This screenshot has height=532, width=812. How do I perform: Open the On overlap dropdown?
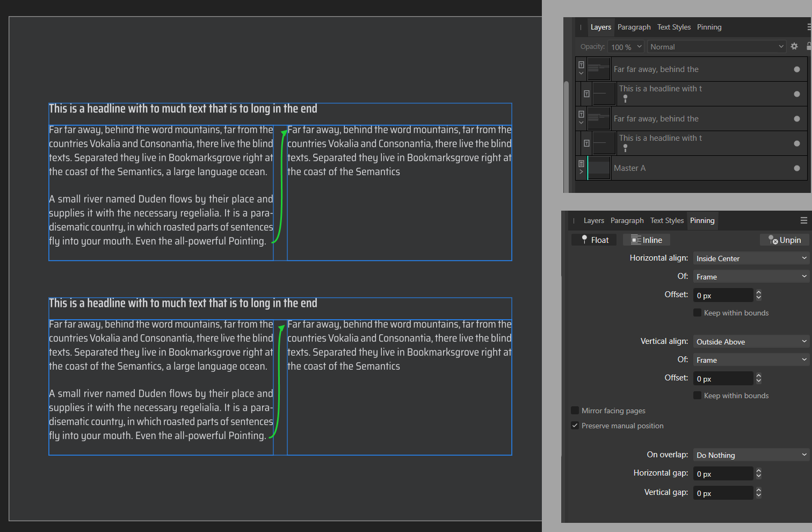pyautogui.click(x=751, y=455)
